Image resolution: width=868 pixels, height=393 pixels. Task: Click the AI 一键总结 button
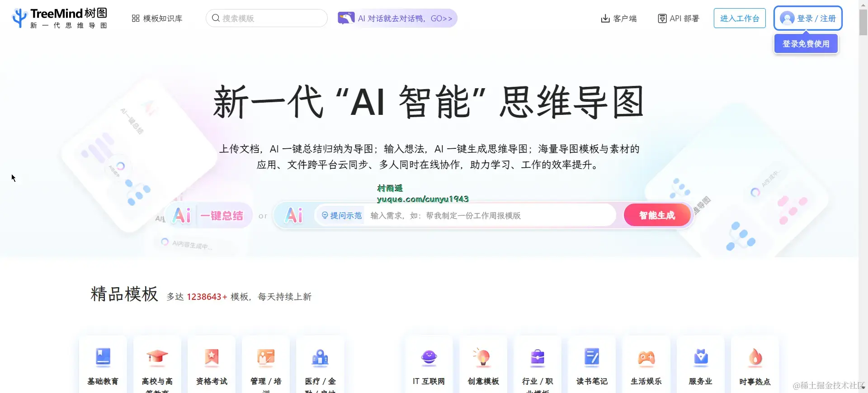point(209,215)
